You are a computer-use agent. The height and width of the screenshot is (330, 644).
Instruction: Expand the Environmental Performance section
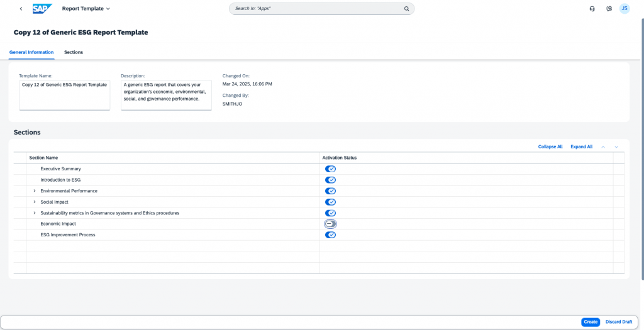(x=35, y=191)
